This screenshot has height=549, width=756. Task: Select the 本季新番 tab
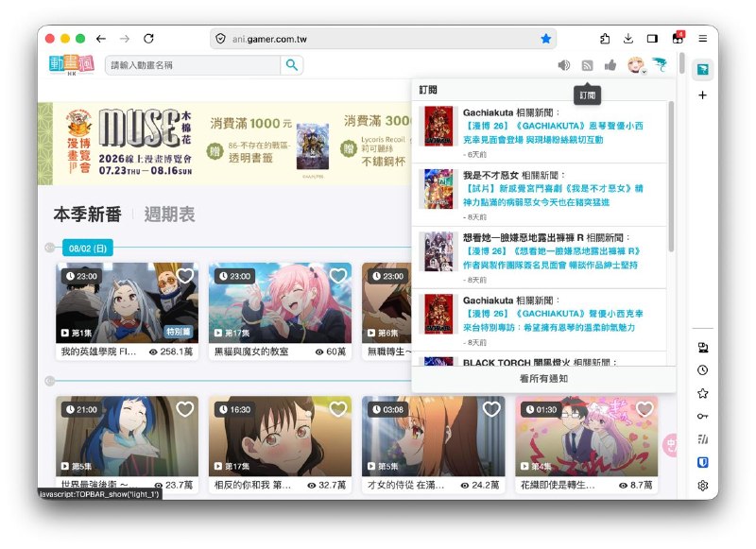87,214
